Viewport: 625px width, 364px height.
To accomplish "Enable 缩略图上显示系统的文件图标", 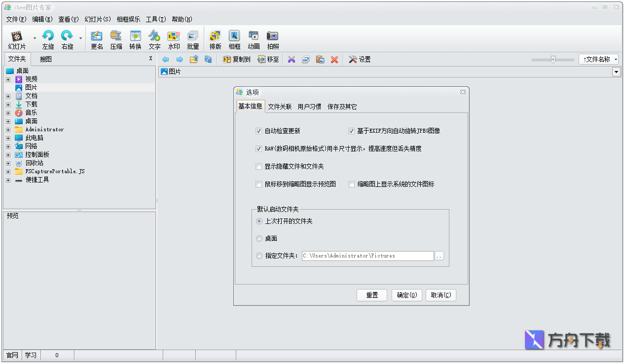I will 351,184.
